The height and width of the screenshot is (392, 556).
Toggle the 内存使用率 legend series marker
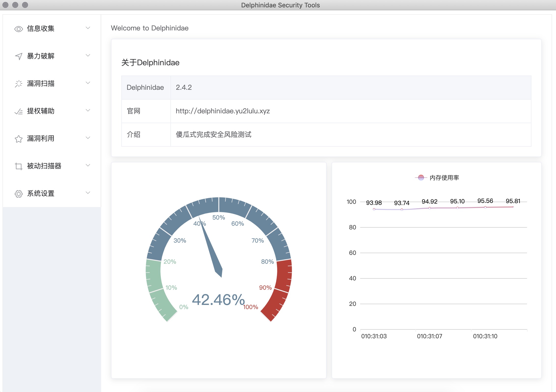point(421,178)
